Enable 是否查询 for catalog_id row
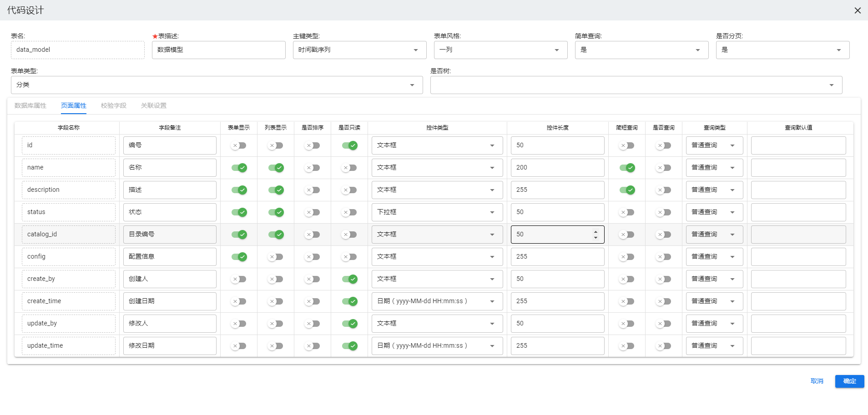868x415 pixels. [664, 235]
